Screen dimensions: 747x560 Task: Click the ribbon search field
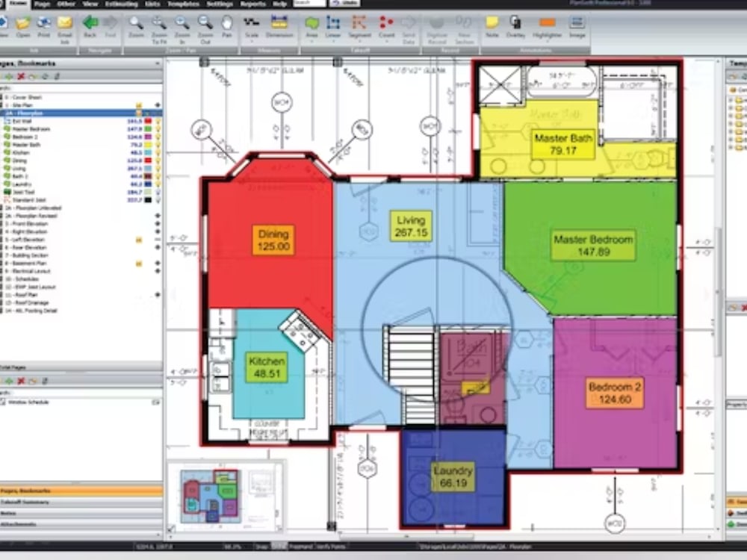[x=310, y=3]
